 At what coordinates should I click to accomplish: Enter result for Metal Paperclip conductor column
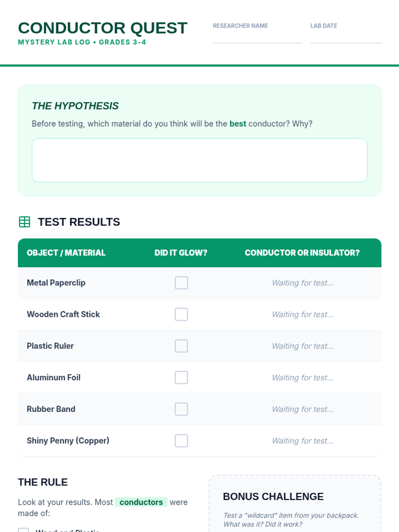click(303, 283)
